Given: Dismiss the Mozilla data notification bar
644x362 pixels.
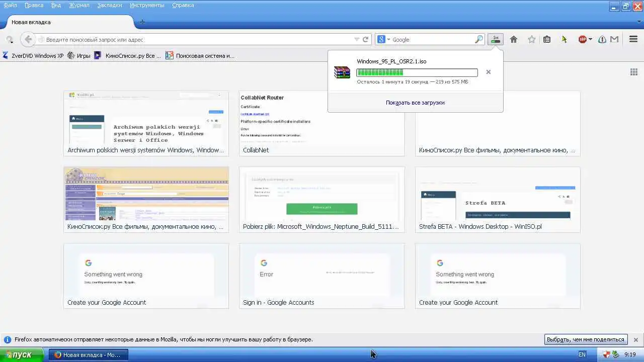Looking at the screenshot, I should point(635,339).
